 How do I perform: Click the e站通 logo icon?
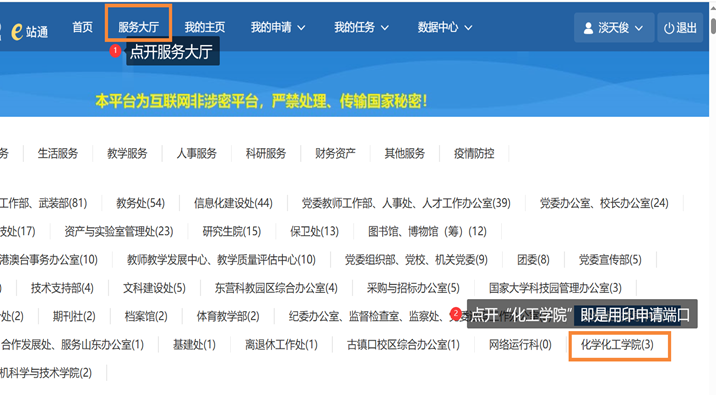(x=17, y=32)
